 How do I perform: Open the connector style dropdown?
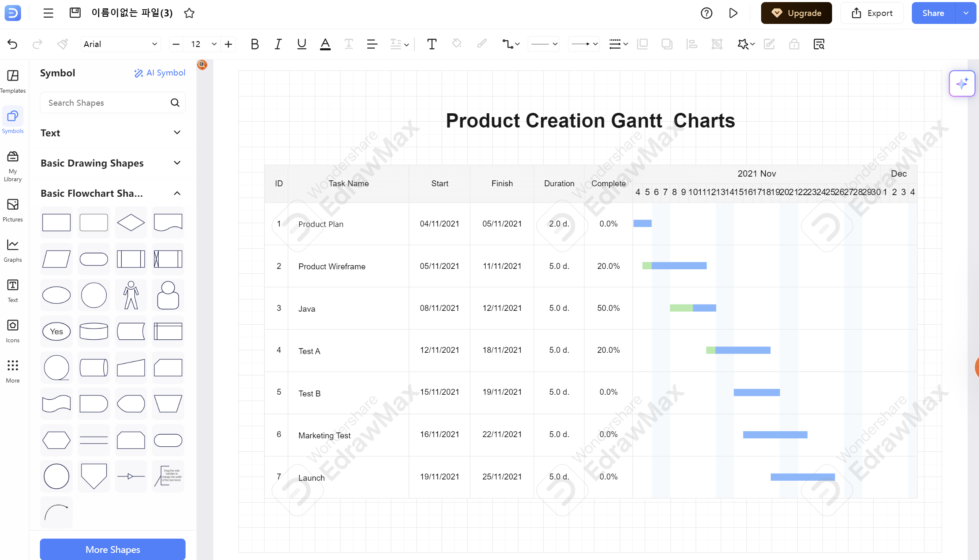(511, 44)
